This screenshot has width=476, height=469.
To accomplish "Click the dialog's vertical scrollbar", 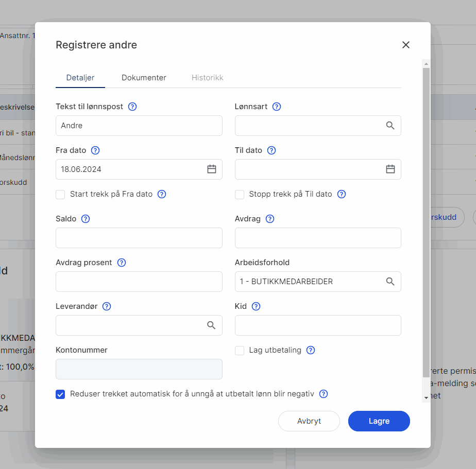I will pyautogui.click(x=426, y=222).
